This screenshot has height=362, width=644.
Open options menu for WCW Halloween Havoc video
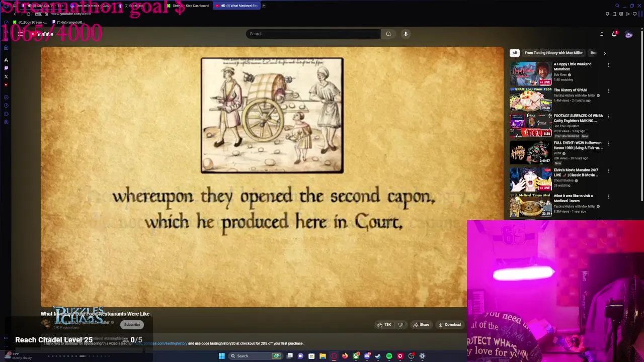click(x=608, y=144)
